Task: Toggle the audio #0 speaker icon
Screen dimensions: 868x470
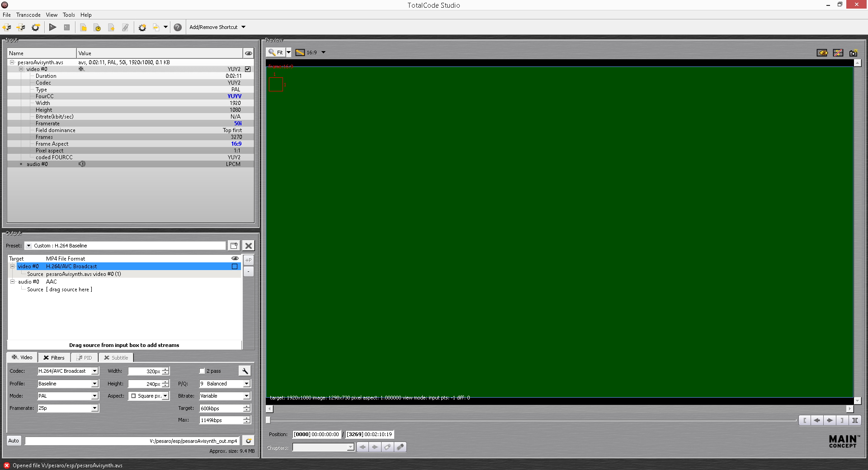Action: (x=82, y=164)
